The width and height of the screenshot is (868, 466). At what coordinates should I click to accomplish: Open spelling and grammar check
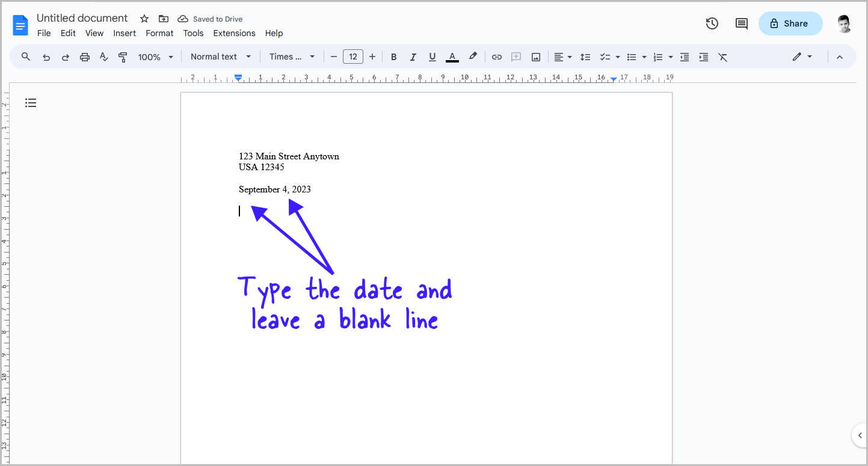[x=103, y=57]
